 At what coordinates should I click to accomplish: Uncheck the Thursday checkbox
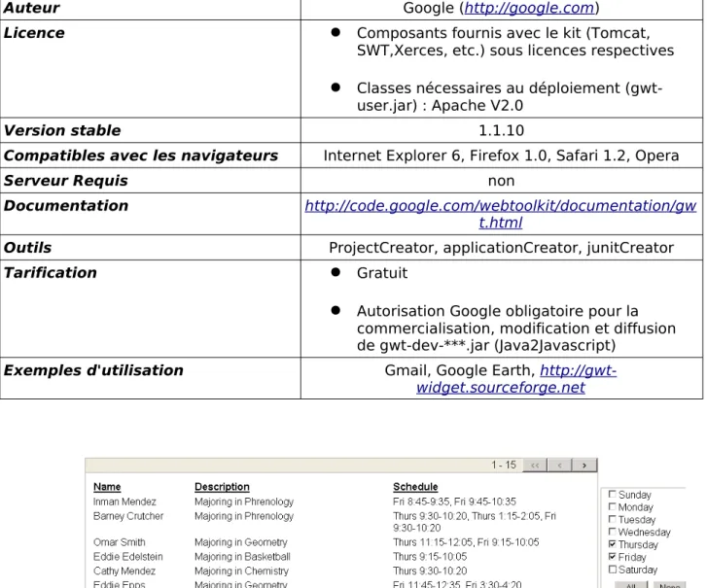(613, 544)
